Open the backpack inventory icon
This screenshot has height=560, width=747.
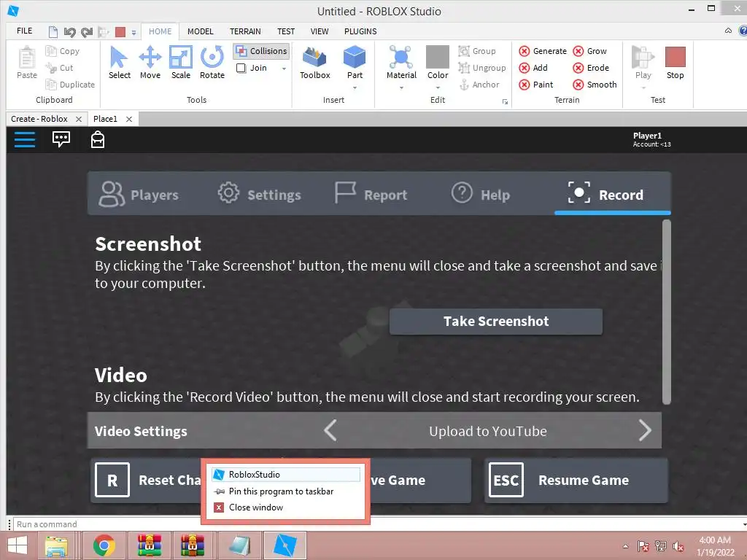click(x=98, y=139)
